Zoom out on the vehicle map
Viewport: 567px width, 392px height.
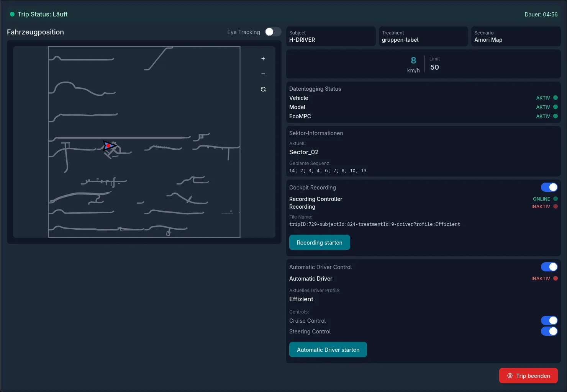tap(263, 74)
